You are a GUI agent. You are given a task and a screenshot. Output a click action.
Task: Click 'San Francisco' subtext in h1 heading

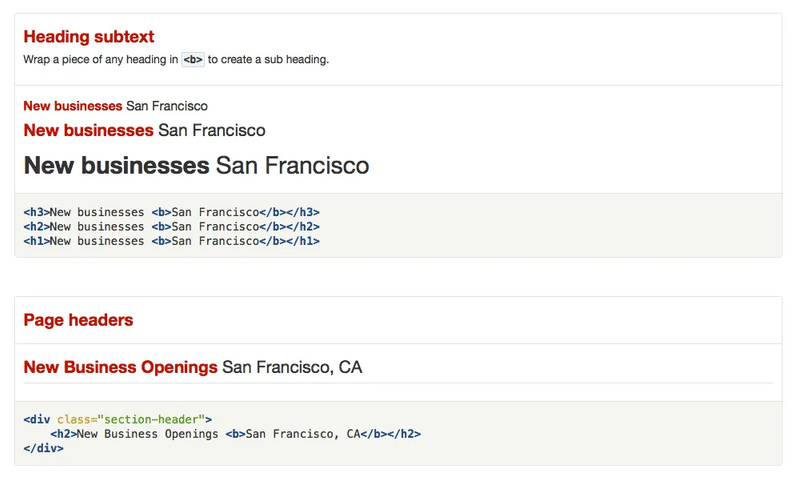tap(292, 165)
